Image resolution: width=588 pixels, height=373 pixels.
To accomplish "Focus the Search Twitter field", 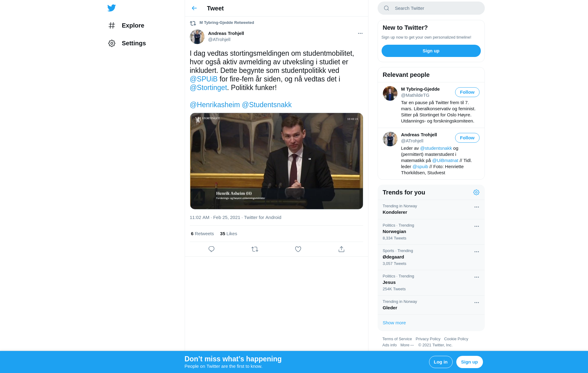I will pos(431,8).
